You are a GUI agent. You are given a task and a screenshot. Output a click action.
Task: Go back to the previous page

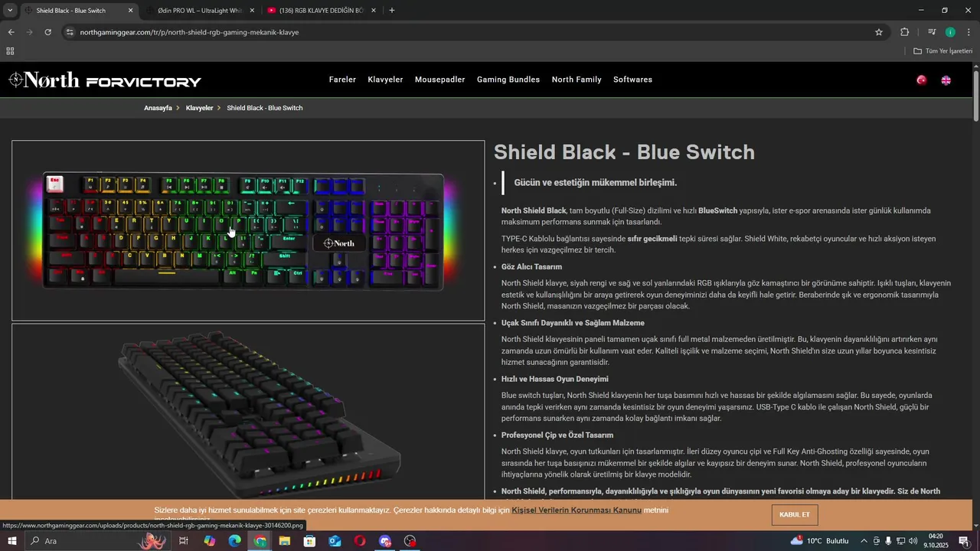[11, 32]
